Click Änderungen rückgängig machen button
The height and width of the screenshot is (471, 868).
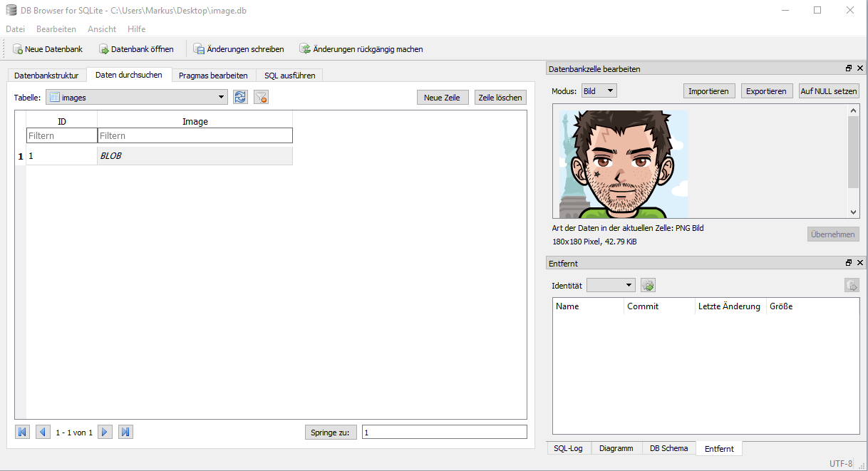click(361, 49)
